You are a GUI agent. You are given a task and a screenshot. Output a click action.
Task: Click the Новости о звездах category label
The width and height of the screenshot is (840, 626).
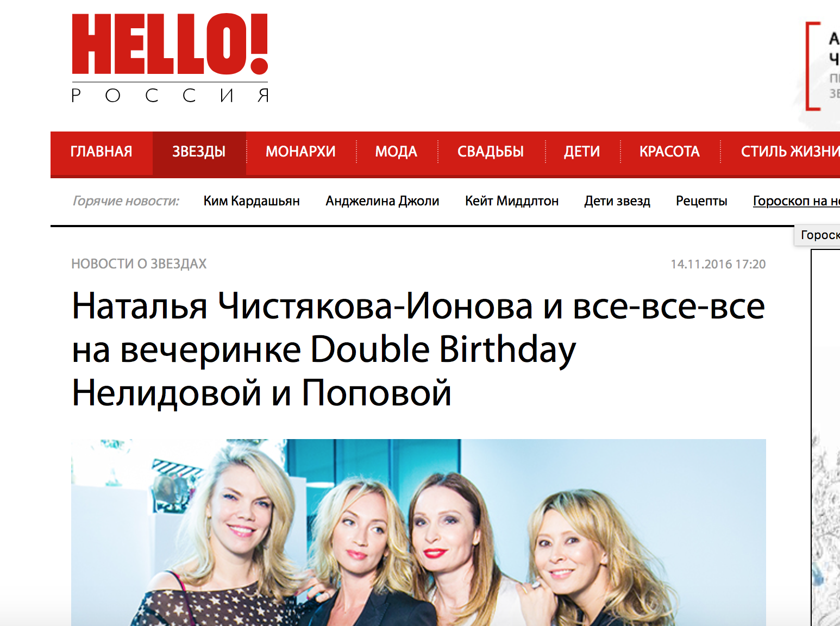pyautogui.click(x=139, y=264)
